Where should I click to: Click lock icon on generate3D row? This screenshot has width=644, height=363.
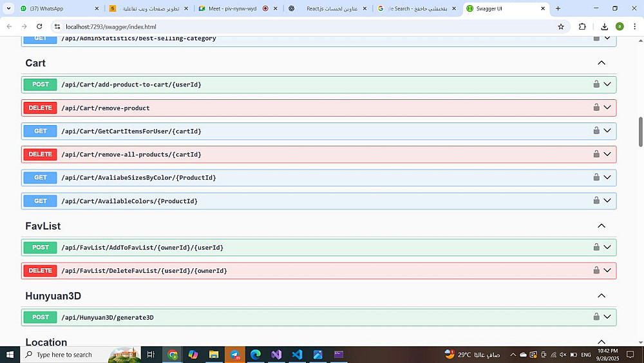tap(596, 317)
